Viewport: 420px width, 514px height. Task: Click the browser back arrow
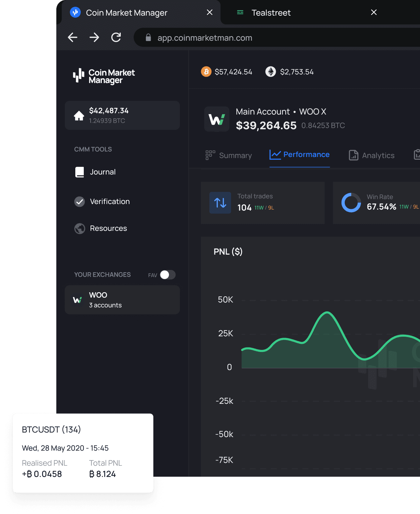coord(73,37)
